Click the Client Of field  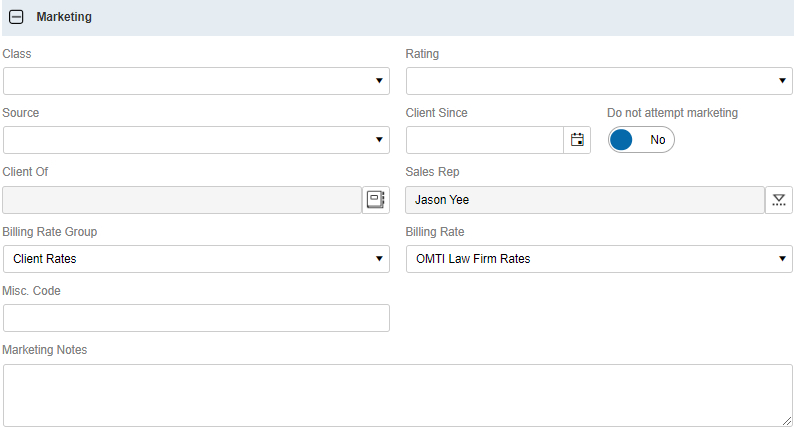(x=182, y=200)
